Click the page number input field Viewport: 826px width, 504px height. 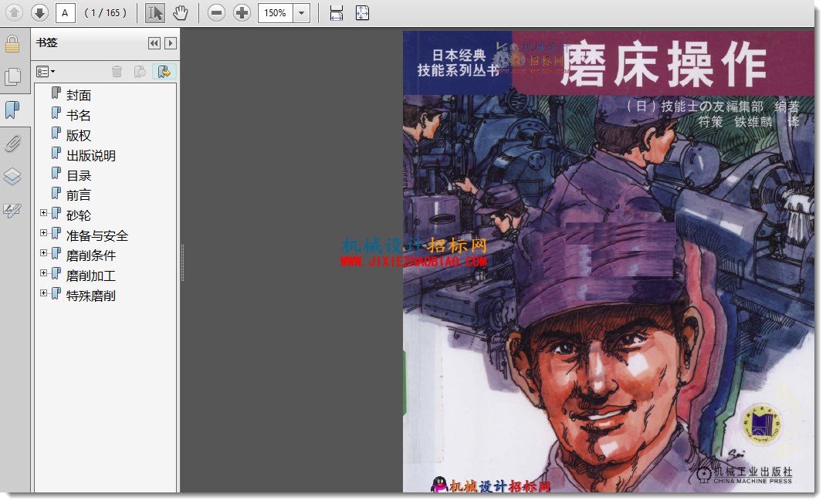point(66,12)
